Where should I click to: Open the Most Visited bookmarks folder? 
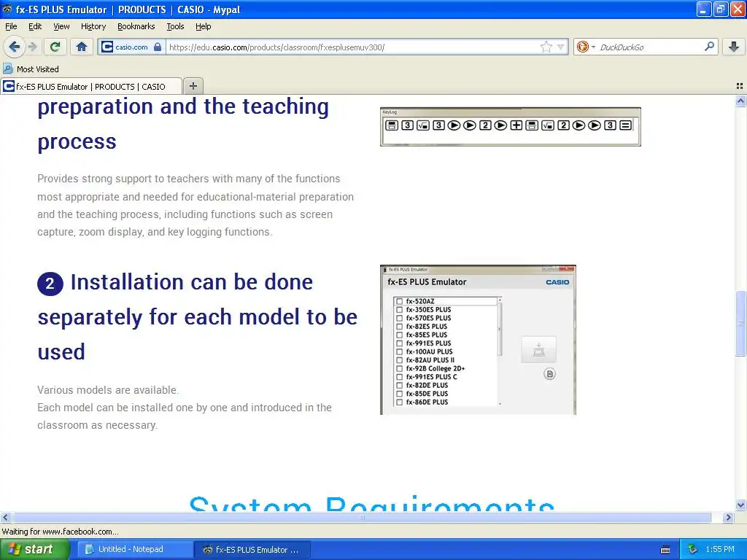[x=31, y=69]
